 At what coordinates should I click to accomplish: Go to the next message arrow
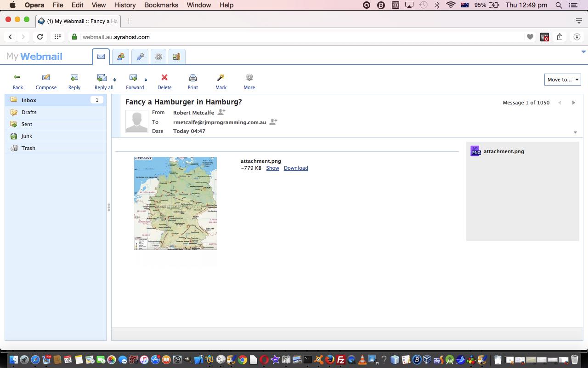tap(573, 103)
